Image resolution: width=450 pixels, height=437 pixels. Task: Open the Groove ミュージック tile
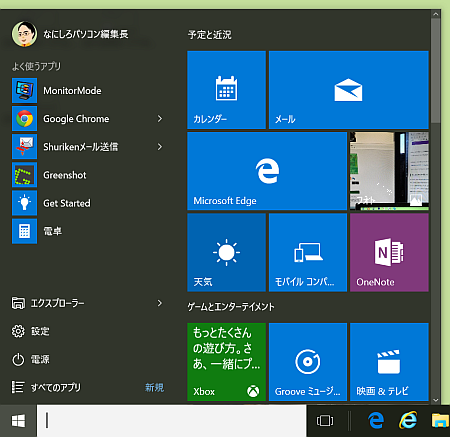[308, 362]
